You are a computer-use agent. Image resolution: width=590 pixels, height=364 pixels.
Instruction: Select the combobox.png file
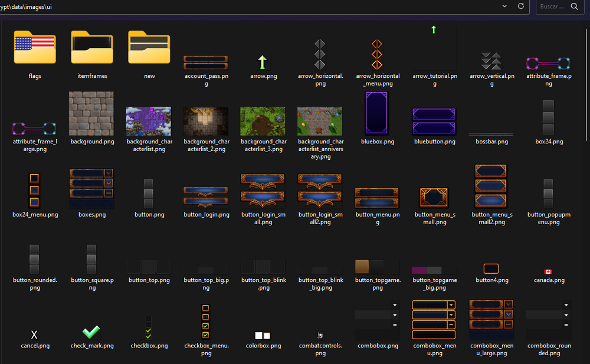(x=378, y=319)
